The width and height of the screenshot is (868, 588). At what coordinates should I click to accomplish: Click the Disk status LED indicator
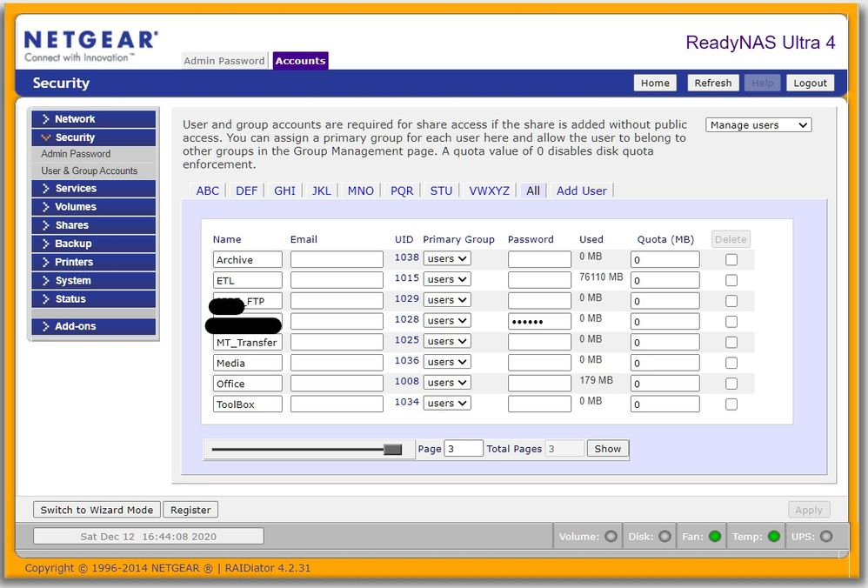coord(664,537)
